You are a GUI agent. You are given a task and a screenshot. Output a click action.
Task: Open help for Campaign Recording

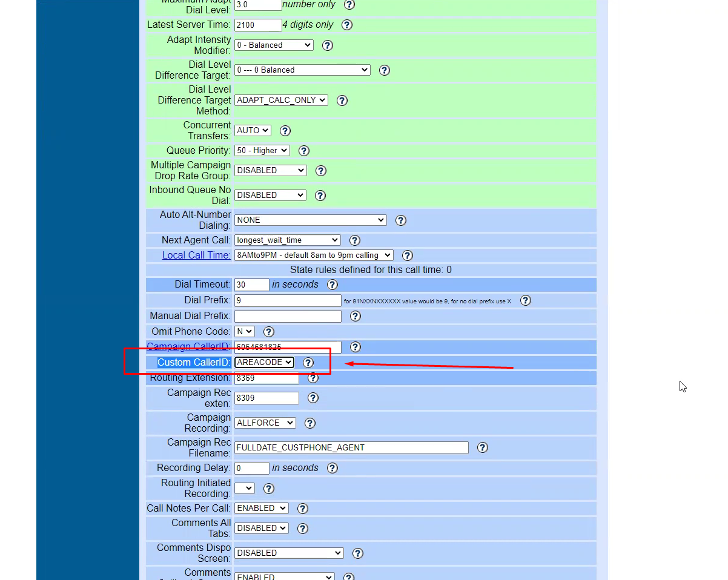tap(310, 423)
